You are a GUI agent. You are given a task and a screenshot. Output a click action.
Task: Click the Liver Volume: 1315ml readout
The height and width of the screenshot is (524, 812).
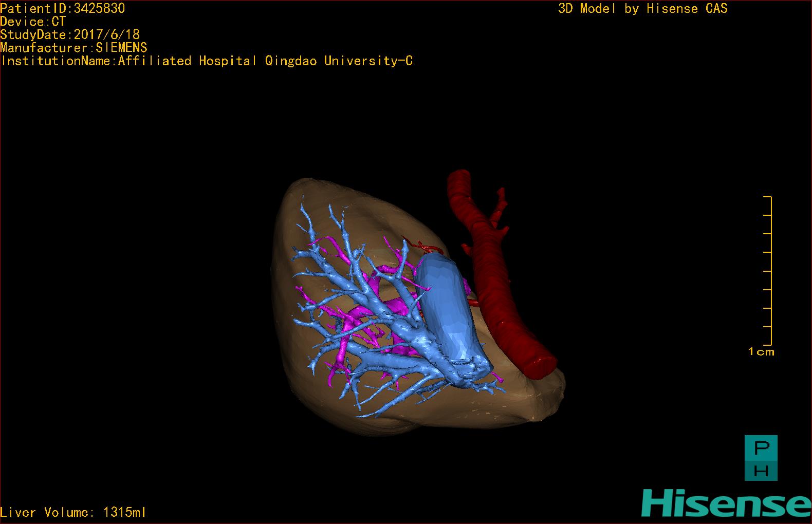click(x=73, y=512)
